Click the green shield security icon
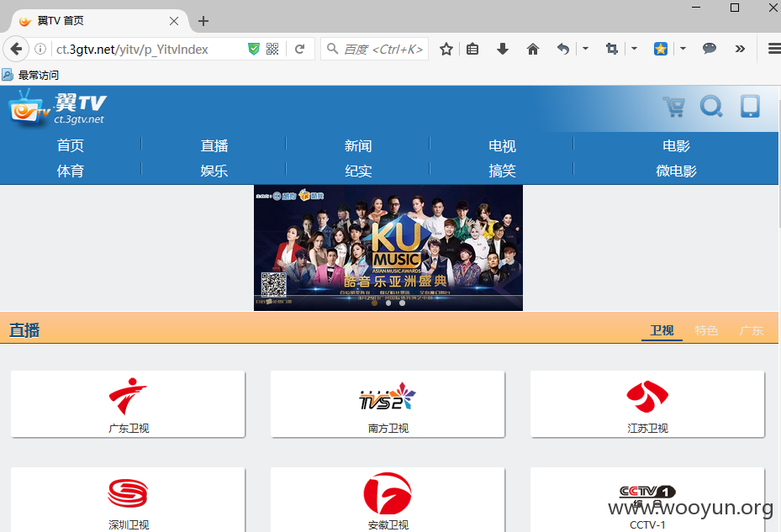781x532 pixels. [254, 49]
